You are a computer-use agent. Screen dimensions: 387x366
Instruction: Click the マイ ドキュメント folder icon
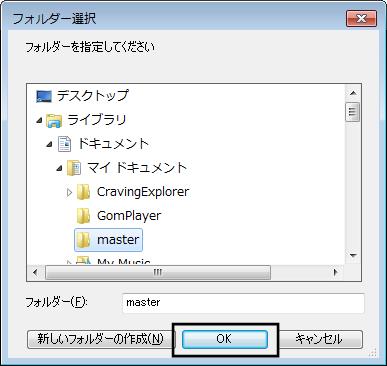click(x=74, y=168)
